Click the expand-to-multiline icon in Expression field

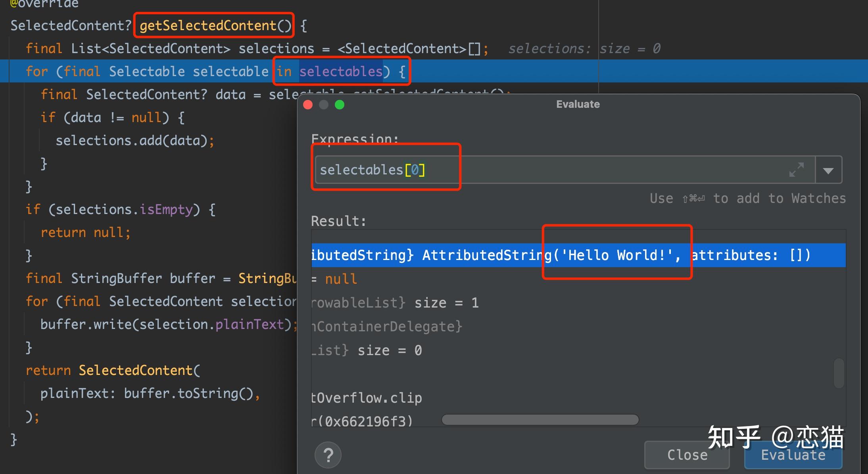point(797,170)
